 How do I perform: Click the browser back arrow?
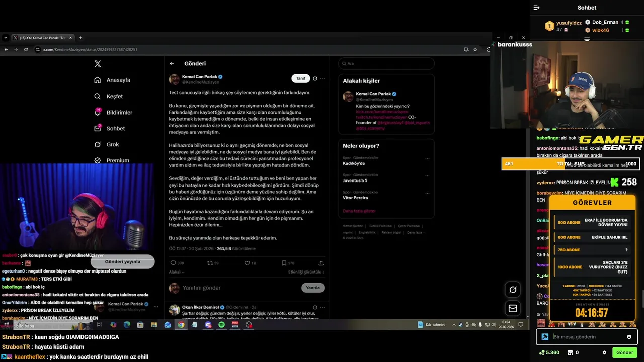[x=6, y=49]
